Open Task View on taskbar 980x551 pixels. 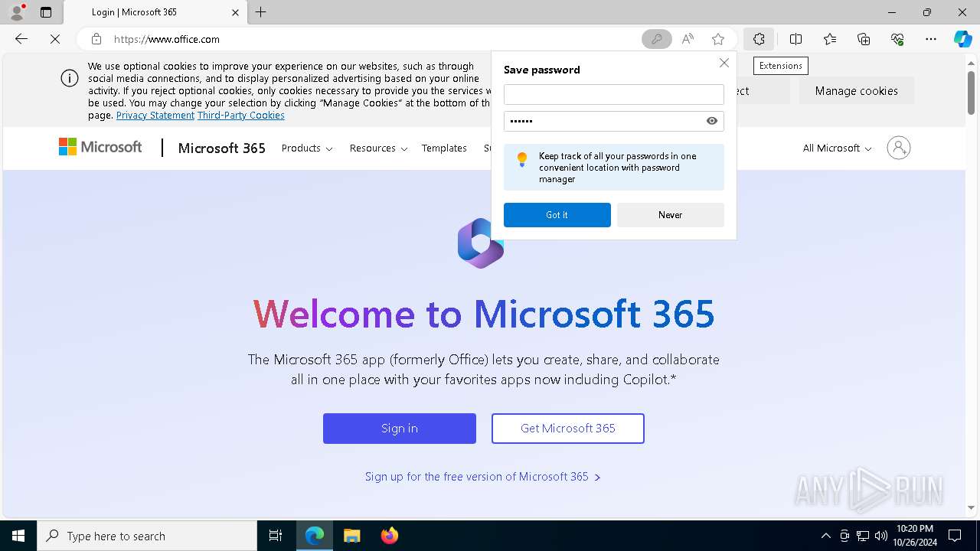(276, 536)
